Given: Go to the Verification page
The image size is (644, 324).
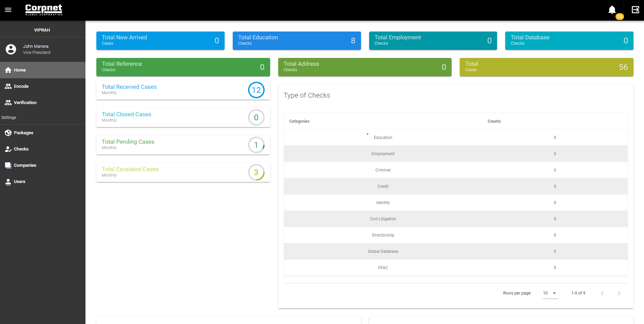Looking at the screenshot, I should coord(25,103).
